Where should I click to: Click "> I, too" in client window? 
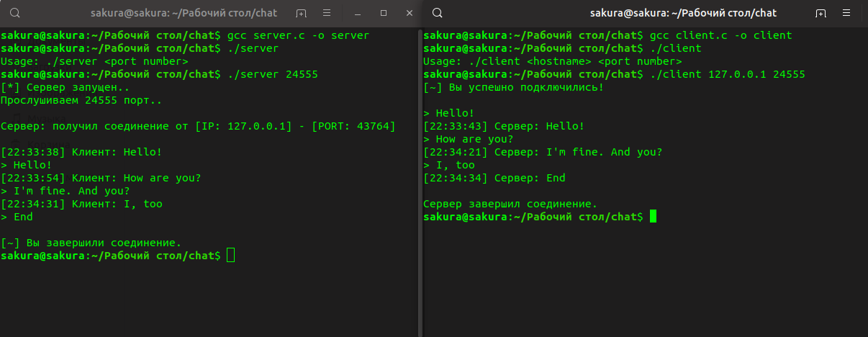click(449, 165)
